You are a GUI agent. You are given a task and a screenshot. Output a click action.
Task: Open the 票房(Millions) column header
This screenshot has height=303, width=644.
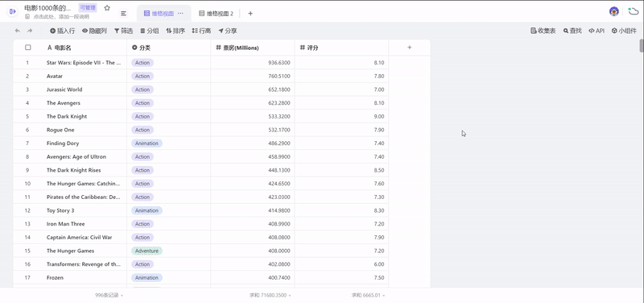(253, 48)
